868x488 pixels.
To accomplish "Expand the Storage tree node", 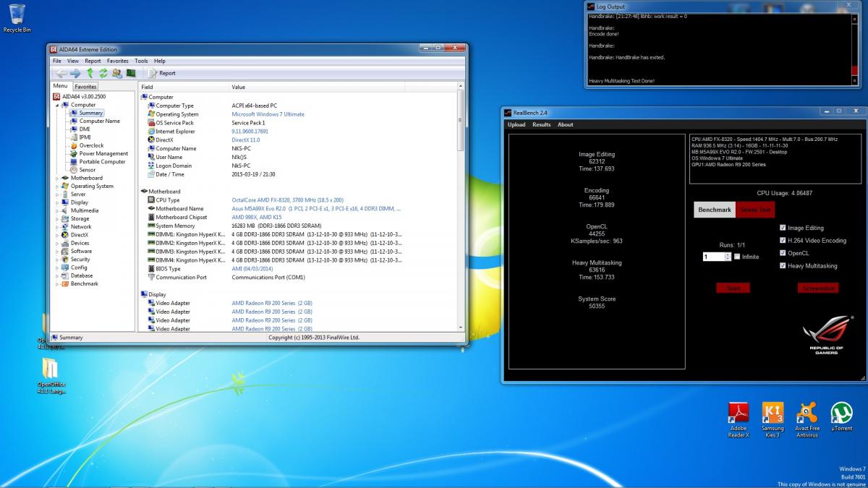I will point(57,218).
